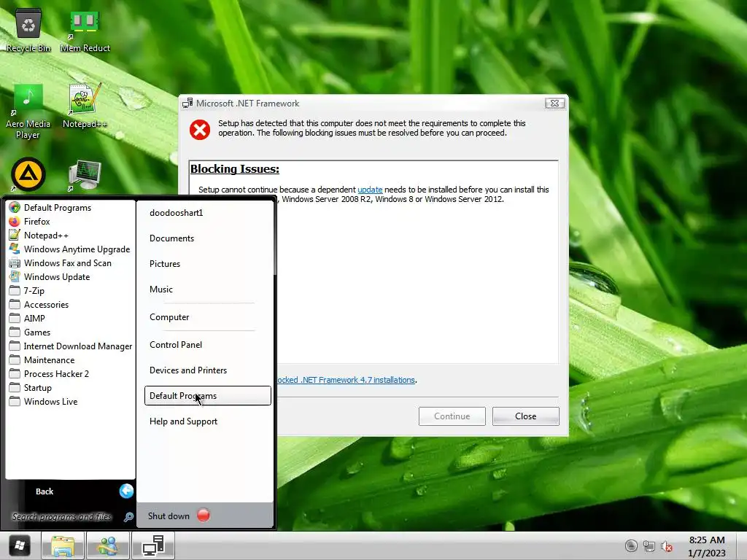Click Notepad++ icon in the Start menu

point(15,236)
